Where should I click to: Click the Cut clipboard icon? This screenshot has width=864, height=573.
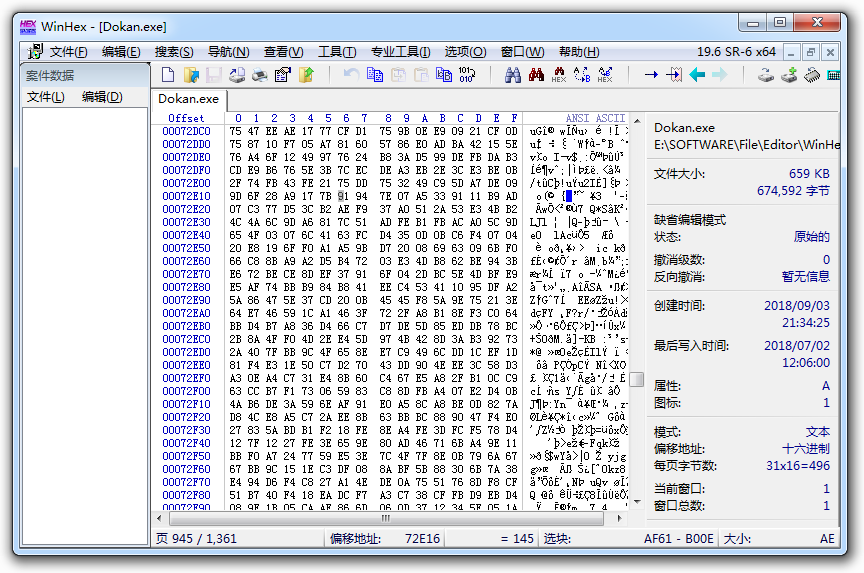point(398,74)
